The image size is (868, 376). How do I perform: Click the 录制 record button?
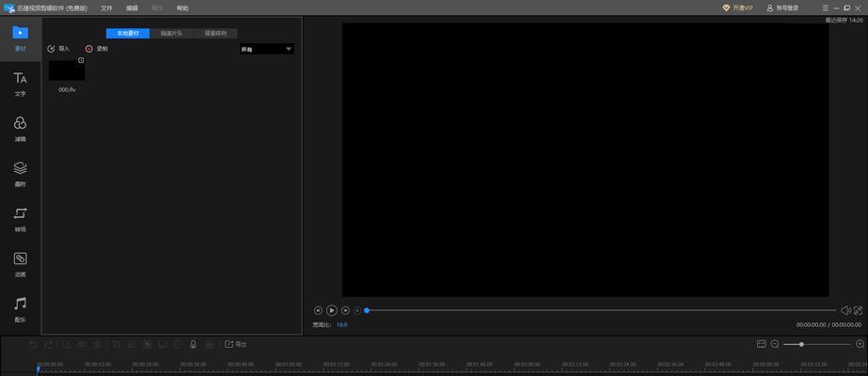pos(96,49)
